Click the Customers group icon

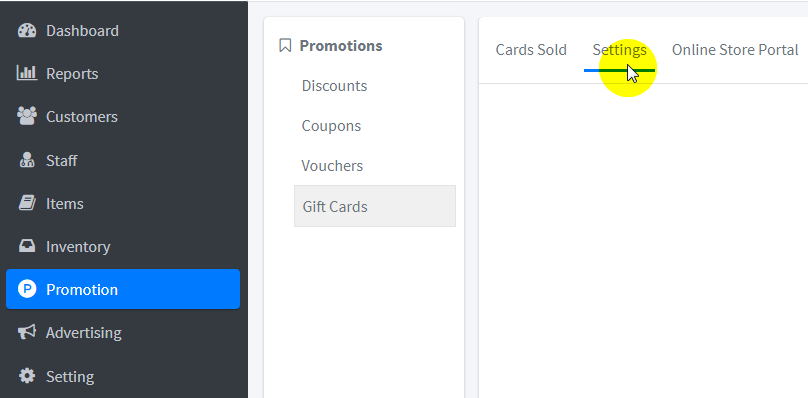pyautogui.click(x=27, y=117)
